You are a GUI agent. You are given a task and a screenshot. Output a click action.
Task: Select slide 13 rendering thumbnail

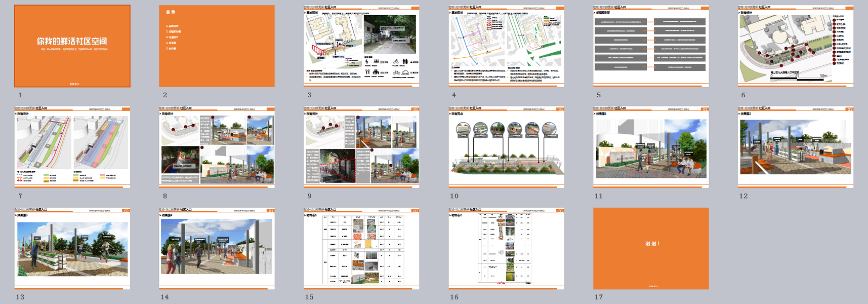pyautogui.click(x=72, y=248)
